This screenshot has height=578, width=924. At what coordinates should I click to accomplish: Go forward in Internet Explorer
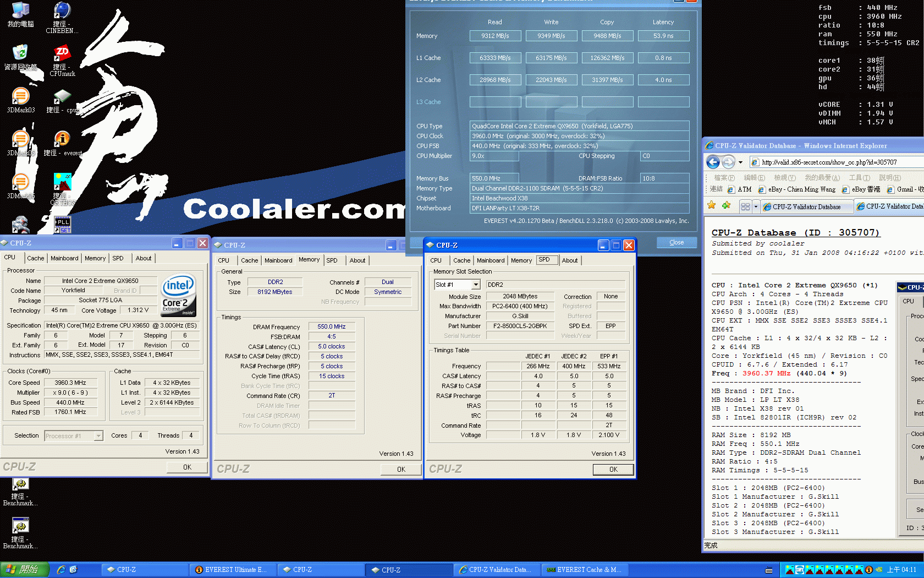728,162
